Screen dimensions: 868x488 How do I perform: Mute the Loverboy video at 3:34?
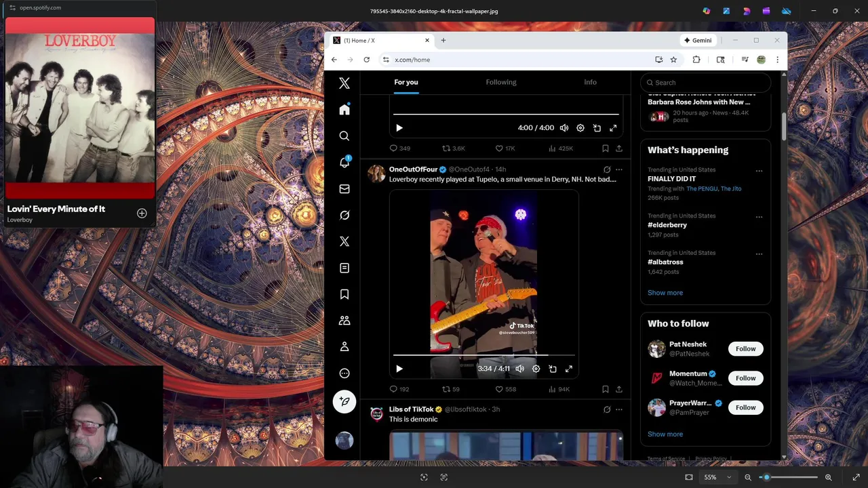pos(519,369)
